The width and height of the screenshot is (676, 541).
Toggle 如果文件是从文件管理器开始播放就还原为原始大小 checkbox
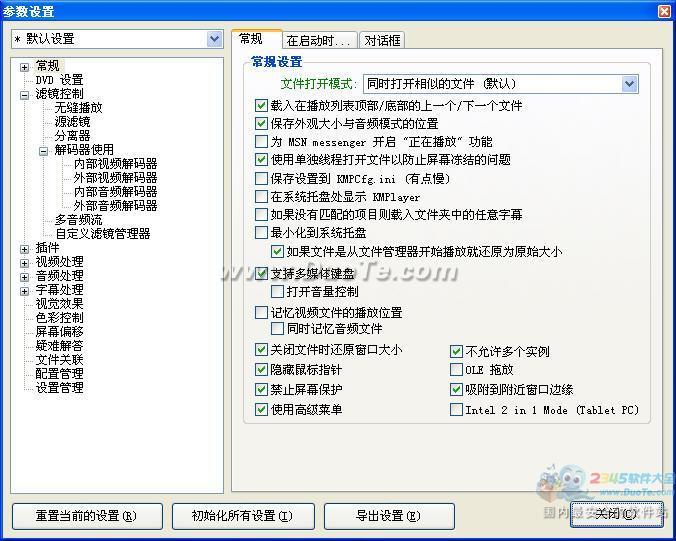pos(277,251)
